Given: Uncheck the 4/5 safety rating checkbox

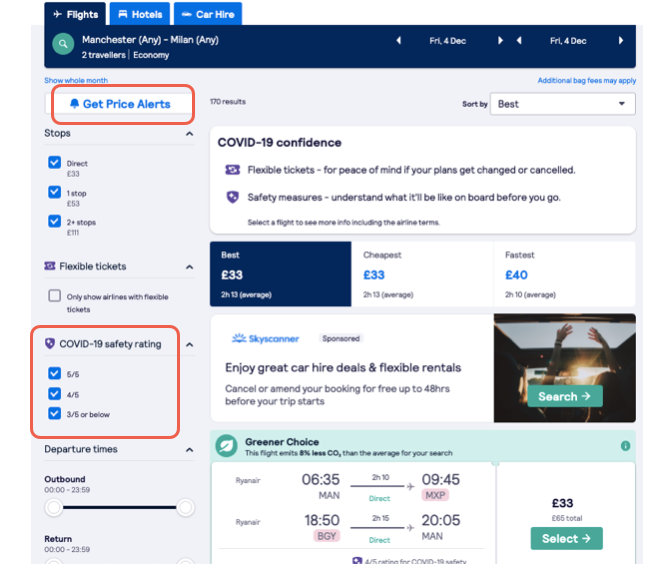Looking at the screenshot, I should coord(55,394).
